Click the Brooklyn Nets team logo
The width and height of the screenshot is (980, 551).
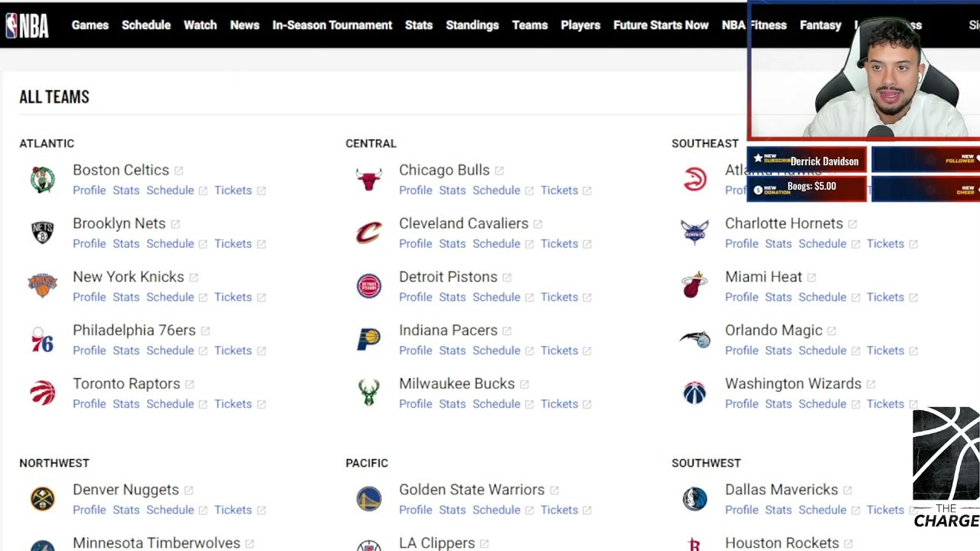[x=43, y=233]
